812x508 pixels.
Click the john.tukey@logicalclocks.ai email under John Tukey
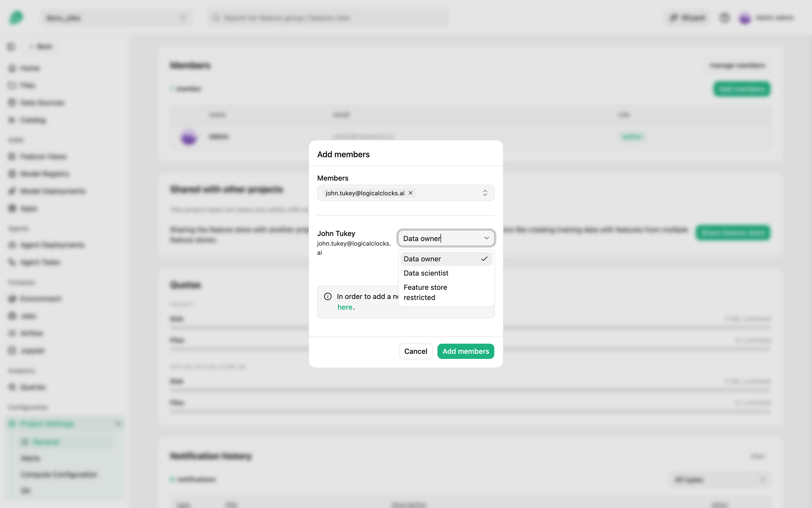click(354, 248)
